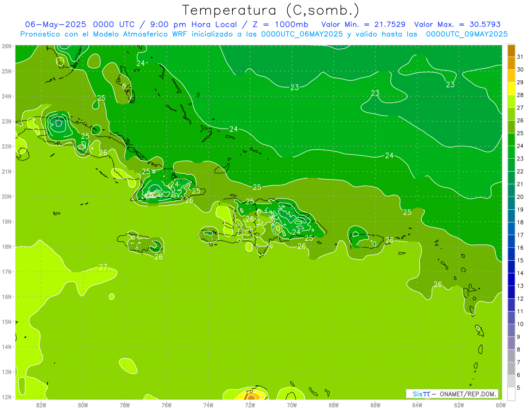532x411 pixels.
Task: Click the 'Temperatura (C,somb.)' map title
Action: [x=271, y=10]
